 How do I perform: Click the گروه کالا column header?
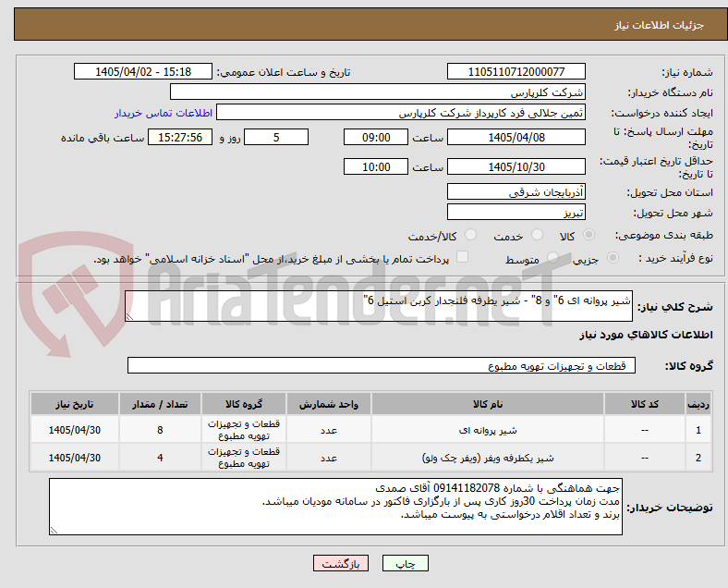tap(244, 404)
